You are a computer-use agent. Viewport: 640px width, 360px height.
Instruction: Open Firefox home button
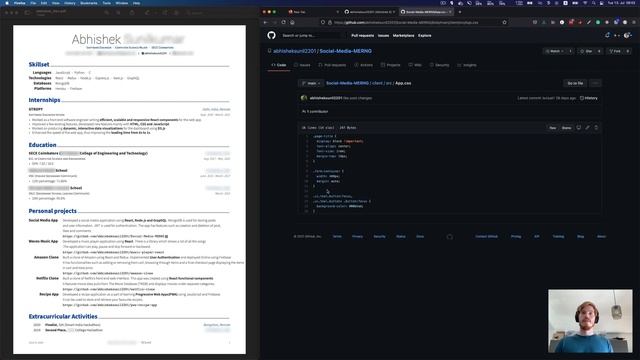tap(292, 22)
